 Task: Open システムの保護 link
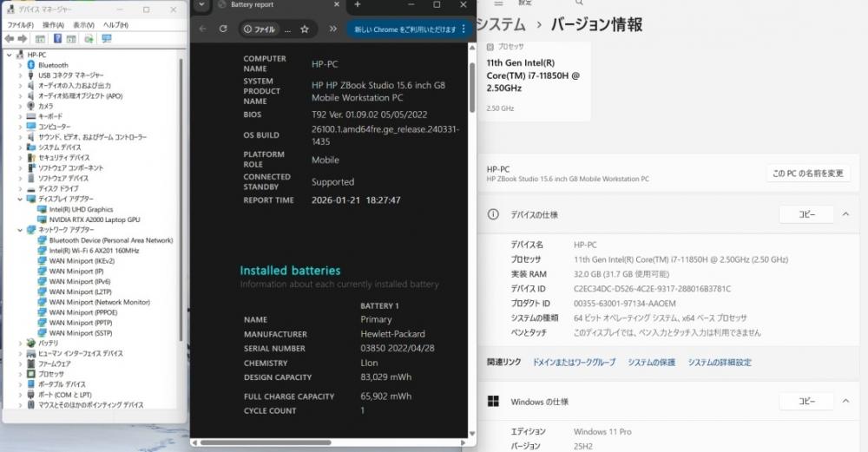click(x=652, y=363)
